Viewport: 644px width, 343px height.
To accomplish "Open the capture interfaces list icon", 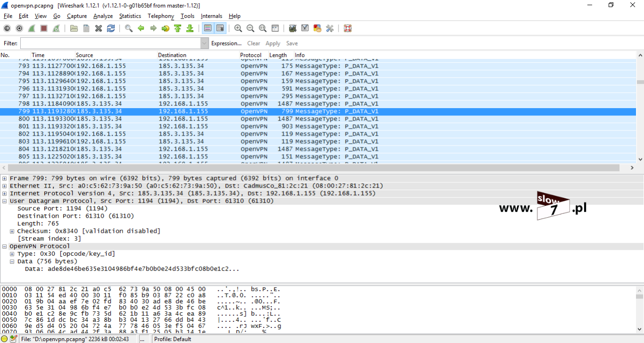I will [7, 28].
